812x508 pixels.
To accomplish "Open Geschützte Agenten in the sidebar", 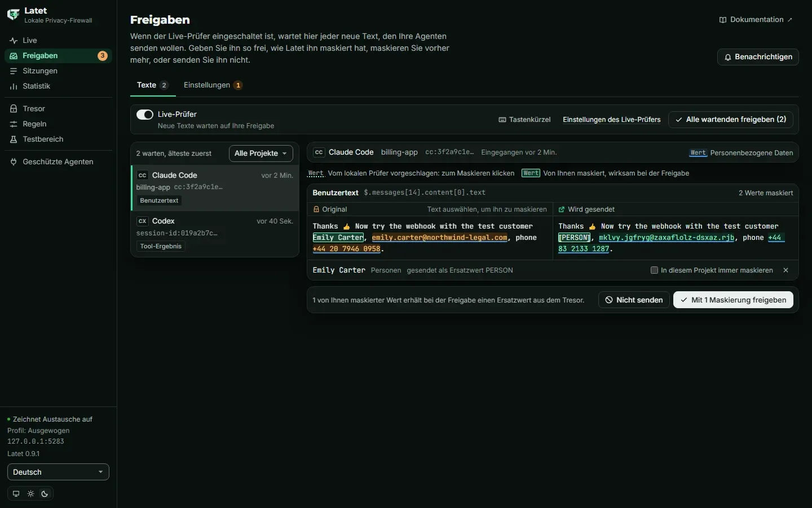I will [x=59, y=162].
